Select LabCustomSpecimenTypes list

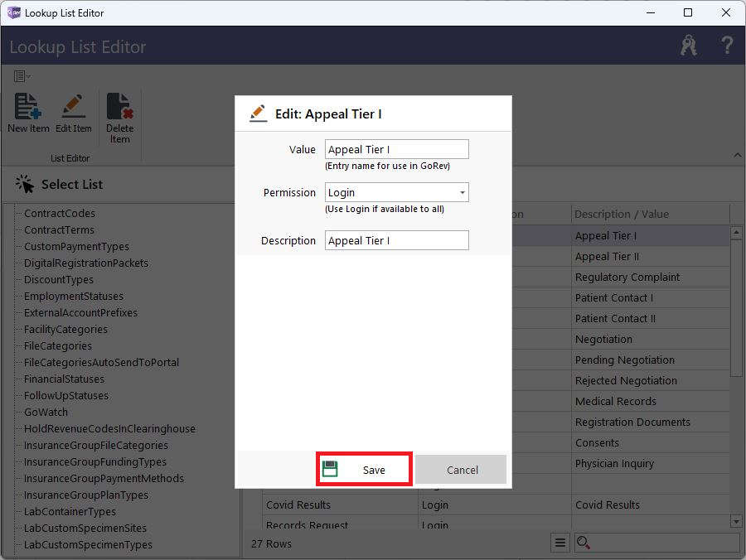tap(88, 545)
